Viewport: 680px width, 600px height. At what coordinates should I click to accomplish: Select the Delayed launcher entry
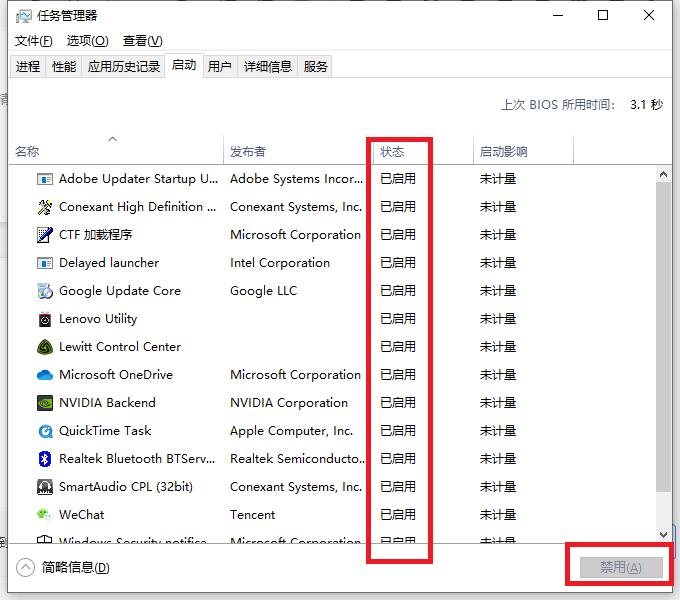click(109, 263)
